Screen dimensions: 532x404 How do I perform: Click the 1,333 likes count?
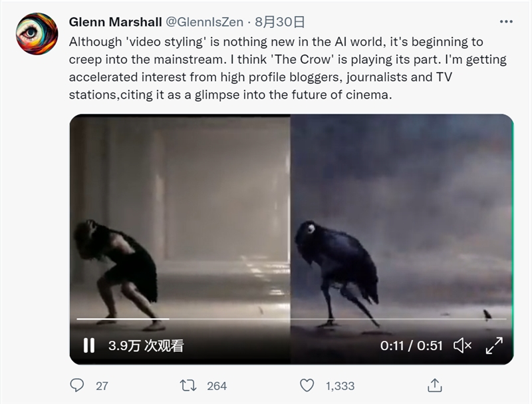(340, 385)
